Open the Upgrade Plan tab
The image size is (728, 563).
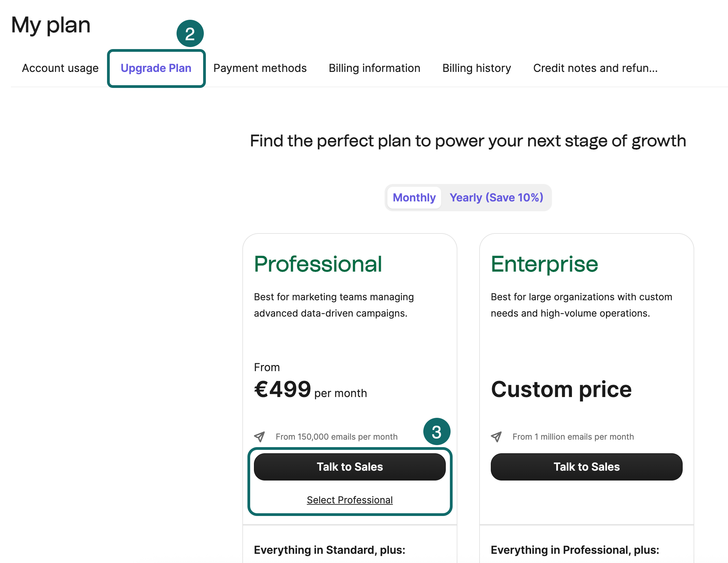point(156,68)
